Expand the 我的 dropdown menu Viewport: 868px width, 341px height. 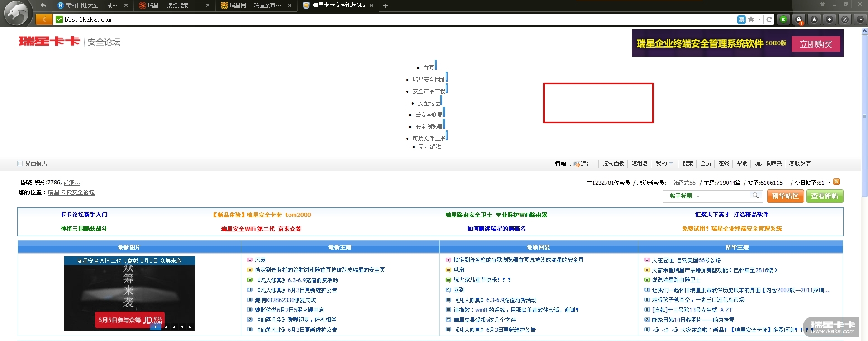tap(671, 163)
